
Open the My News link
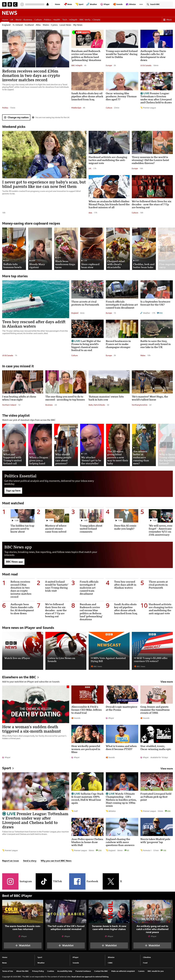click(78, 25)
